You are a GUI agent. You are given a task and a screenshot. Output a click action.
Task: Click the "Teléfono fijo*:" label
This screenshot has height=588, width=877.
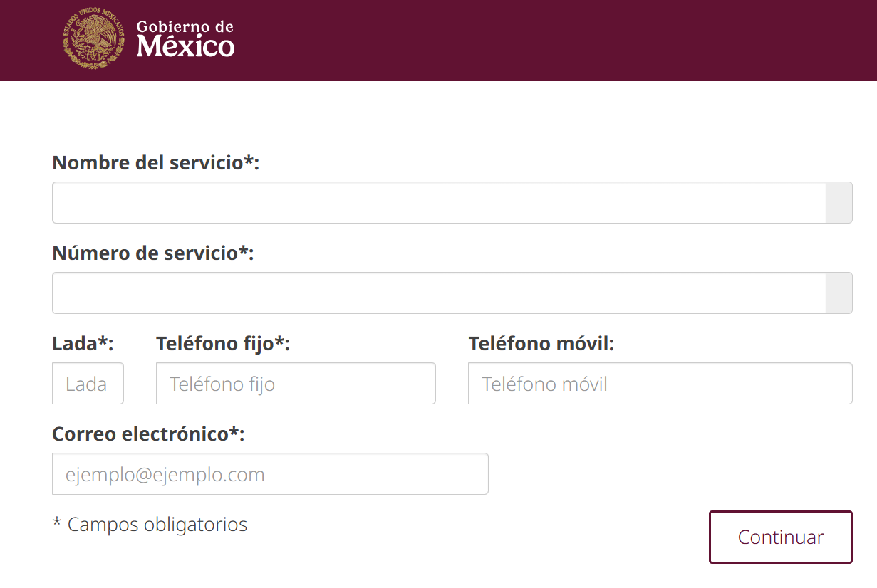click(x=223, y=344)
